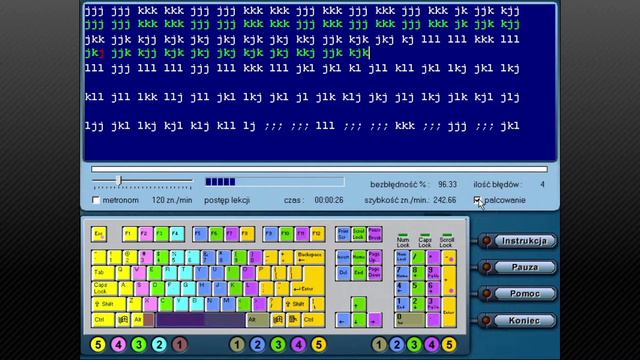Click the olive right Alt key
Screen dimensions: 640x360
[258, 320]
